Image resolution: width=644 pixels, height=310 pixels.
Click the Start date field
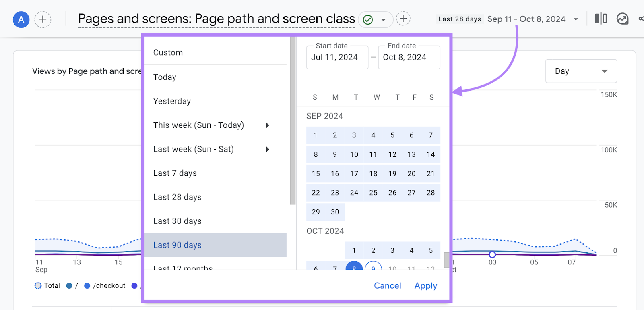coord(337,57)
